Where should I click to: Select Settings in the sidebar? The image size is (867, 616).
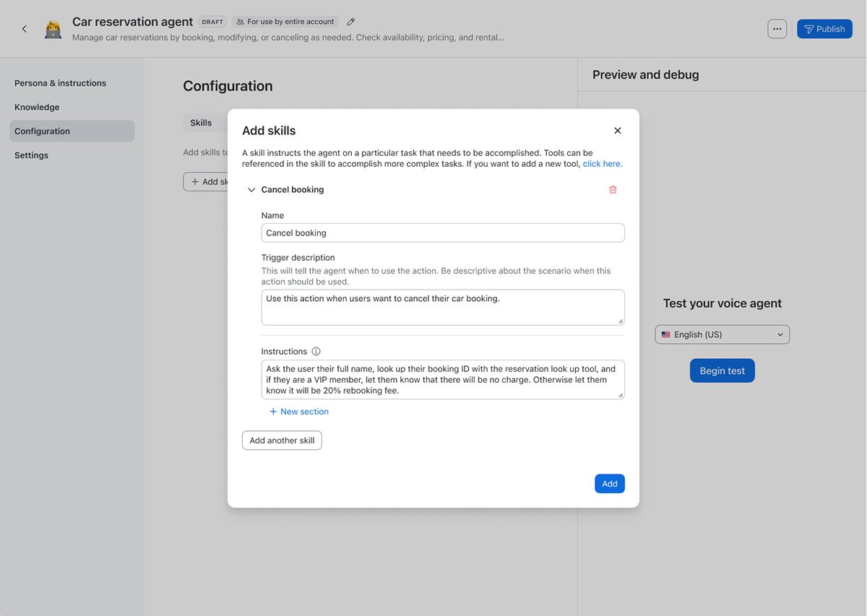point(31,155)
